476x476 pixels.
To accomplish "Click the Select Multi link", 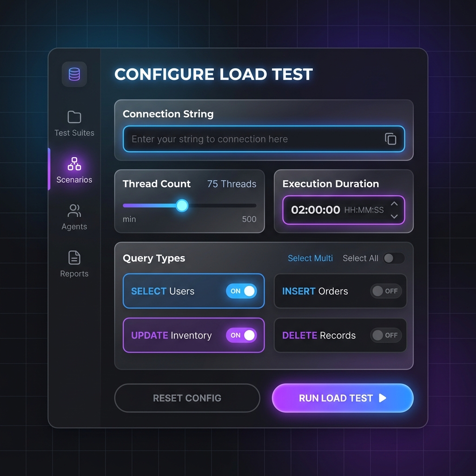I will [x=310, y=258].
